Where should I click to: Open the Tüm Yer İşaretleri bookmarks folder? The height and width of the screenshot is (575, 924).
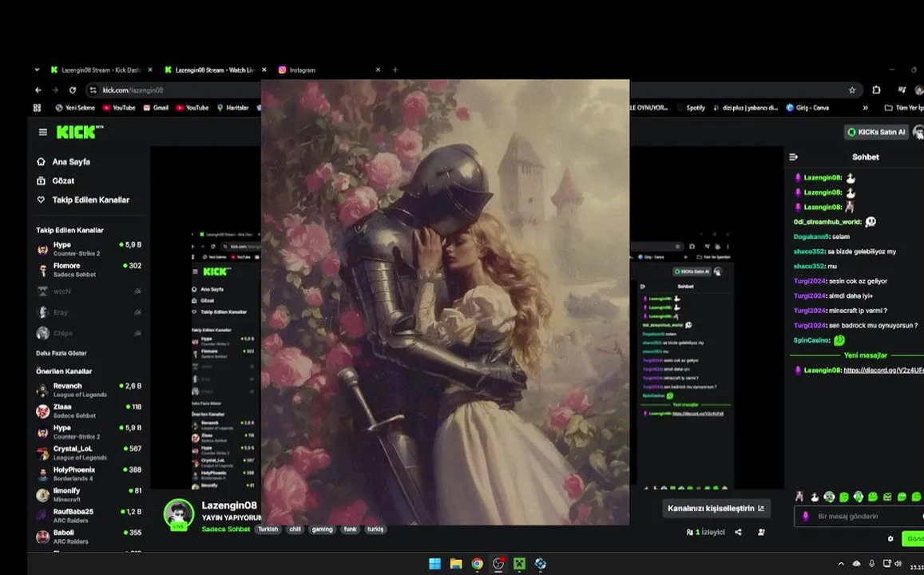[x=905, y=108]
